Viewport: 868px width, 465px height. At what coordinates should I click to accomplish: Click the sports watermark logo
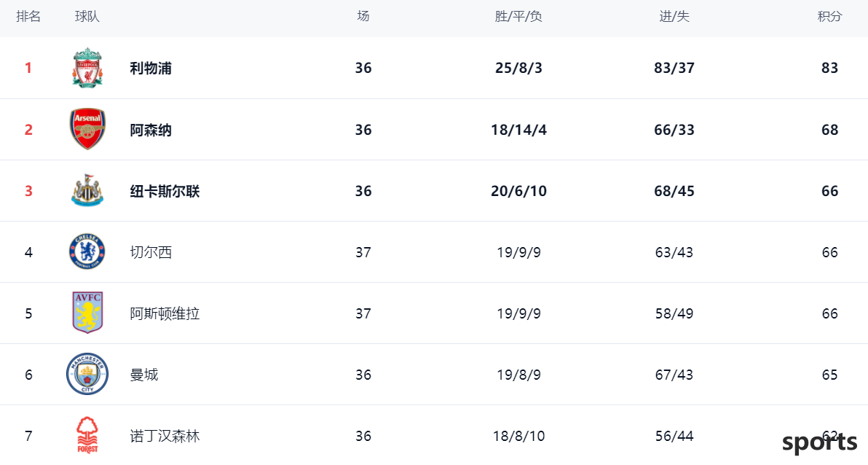click(820, 443)
